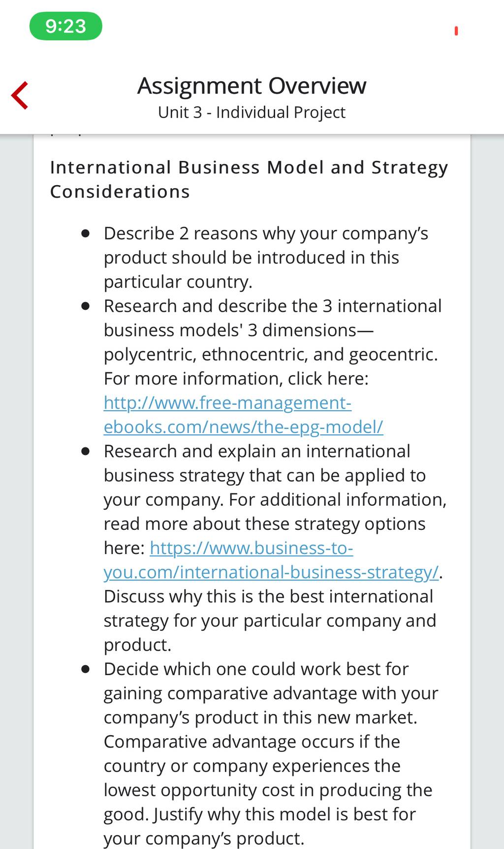
Task: Click the bullet before 'Describe 2 reasons'
Action: pos(86,233)
